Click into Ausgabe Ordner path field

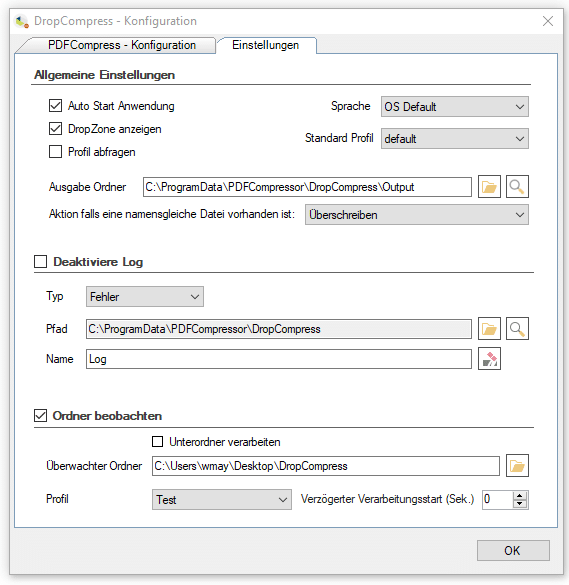point(307,187)
